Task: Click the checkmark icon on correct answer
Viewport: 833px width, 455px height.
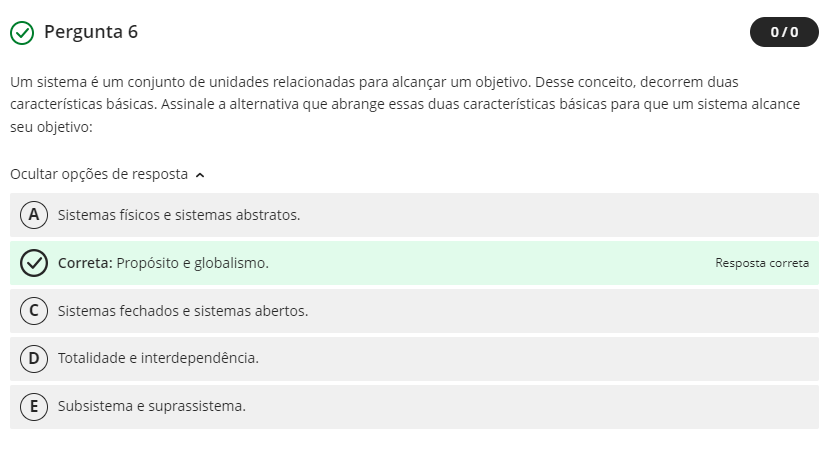Action: pos(34,263)
